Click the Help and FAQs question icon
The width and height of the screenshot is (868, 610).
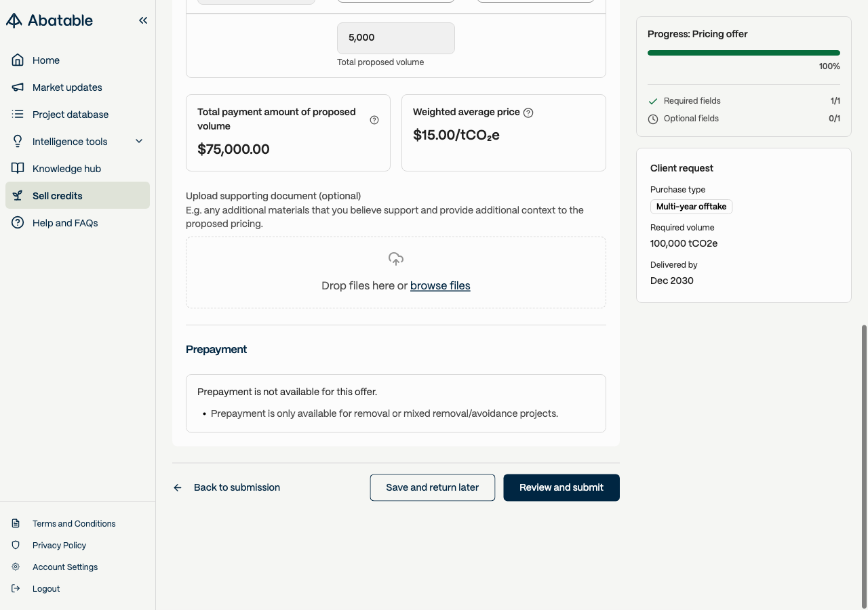(18, 223)
